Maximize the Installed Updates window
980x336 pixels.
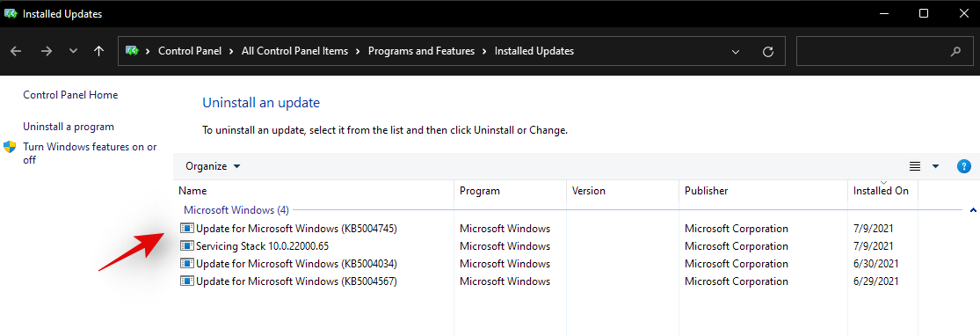pos(923,13)
